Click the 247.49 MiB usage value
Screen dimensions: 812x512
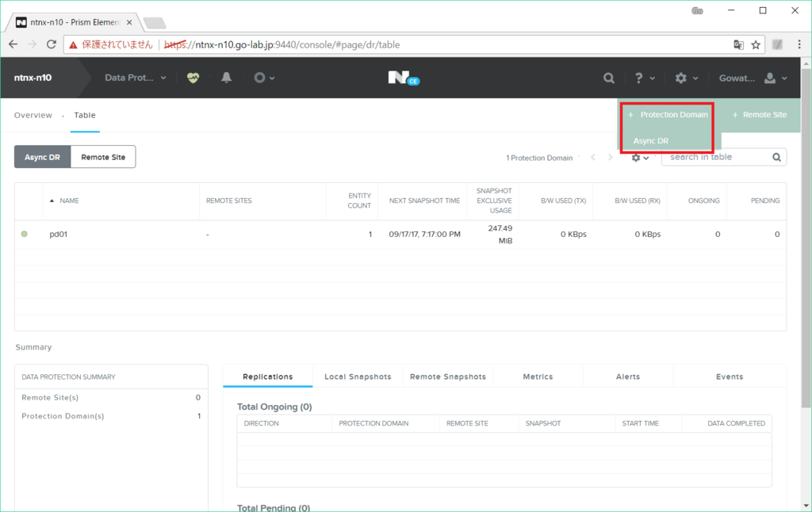point(500,235)
